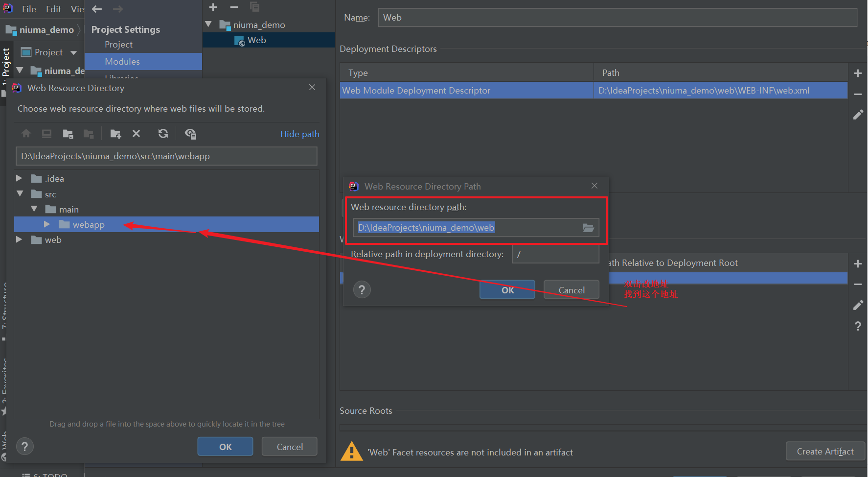Click the Module directory icon
Image resolution: width=868 pixels, height=477 pixels.
(x=89, y=134)
